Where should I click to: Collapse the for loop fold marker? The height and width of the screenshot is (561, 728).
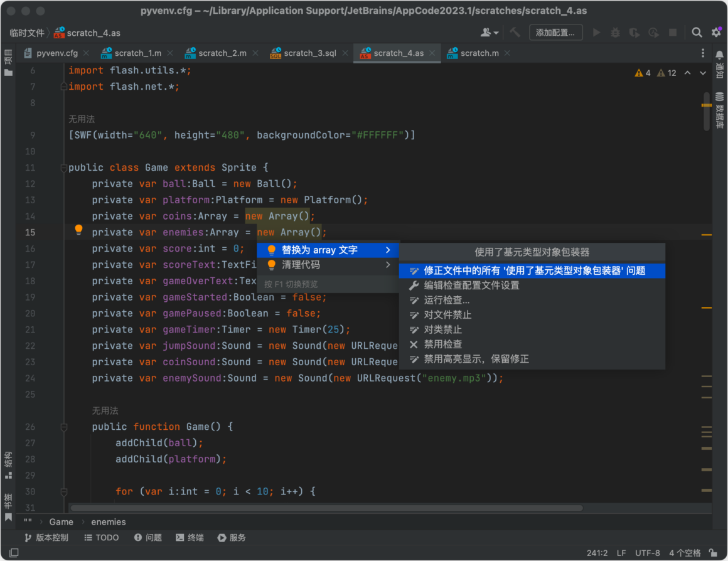(64, 491)
